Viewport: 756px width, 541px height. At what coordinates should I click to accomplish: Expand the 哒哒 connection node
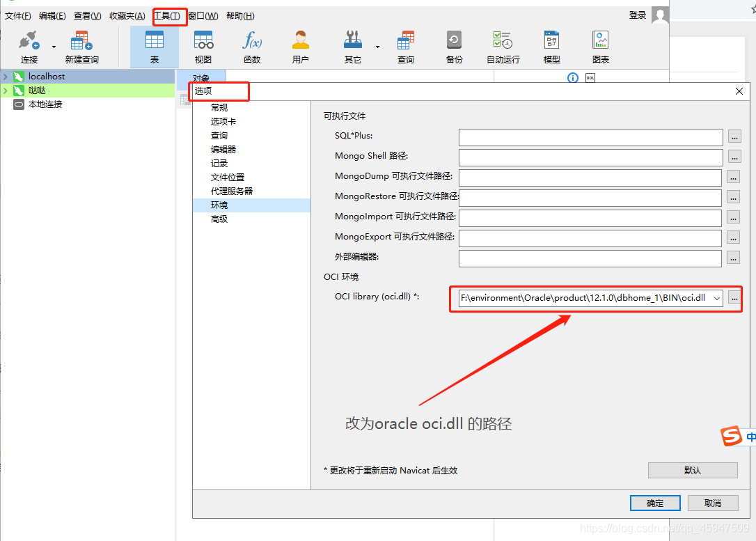[6, 91]
